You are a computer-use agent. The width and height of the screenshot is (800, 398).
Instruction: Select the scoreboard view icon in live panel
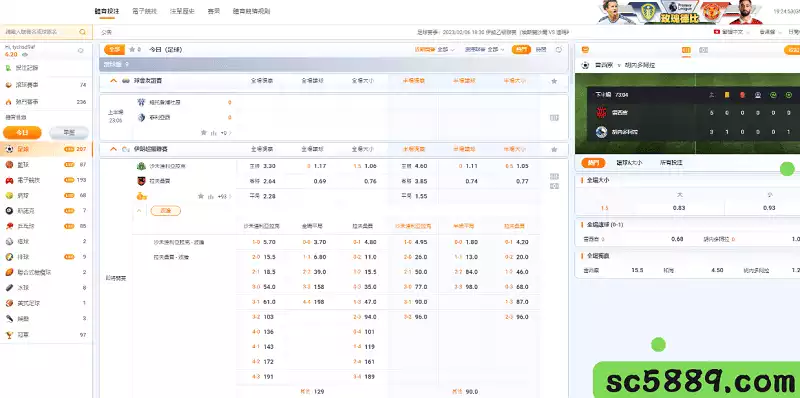pos(686,50)
